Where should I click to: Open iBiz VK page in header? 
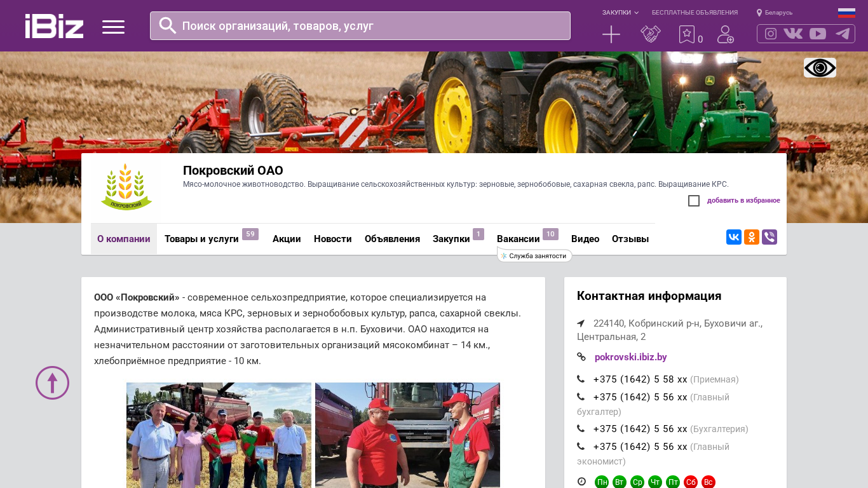[x=793, y=34]
